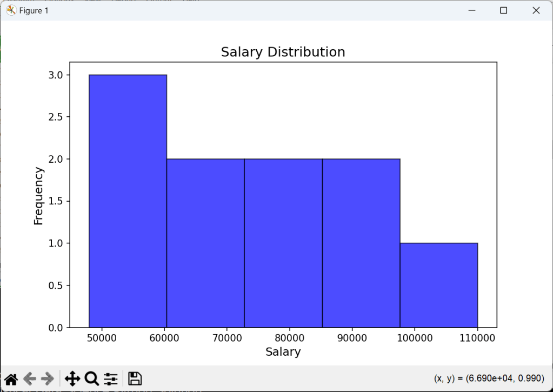The image size is (553, 392).
Task: Go forward to the next view
Action: 48,378
